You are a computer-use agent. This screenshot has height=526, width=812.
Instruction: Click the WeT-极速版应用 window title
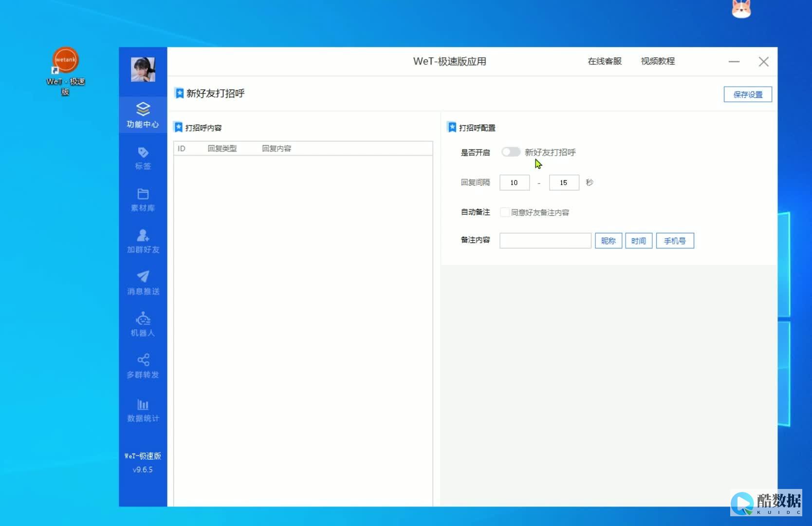click(449, 61)
